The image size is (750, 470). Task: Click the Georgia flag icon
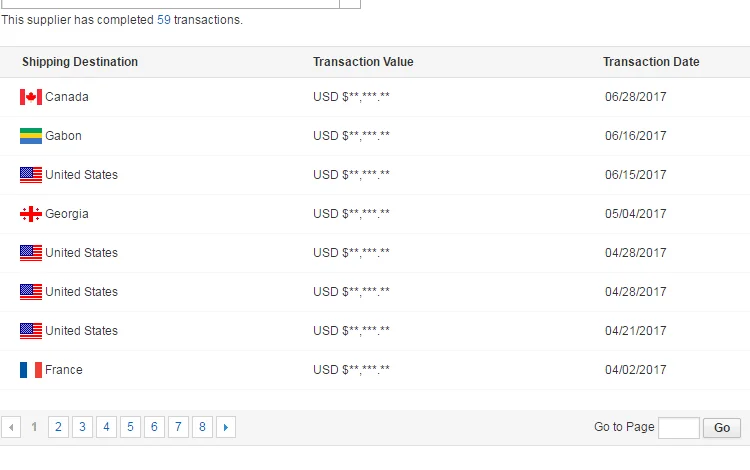(31, 214)
